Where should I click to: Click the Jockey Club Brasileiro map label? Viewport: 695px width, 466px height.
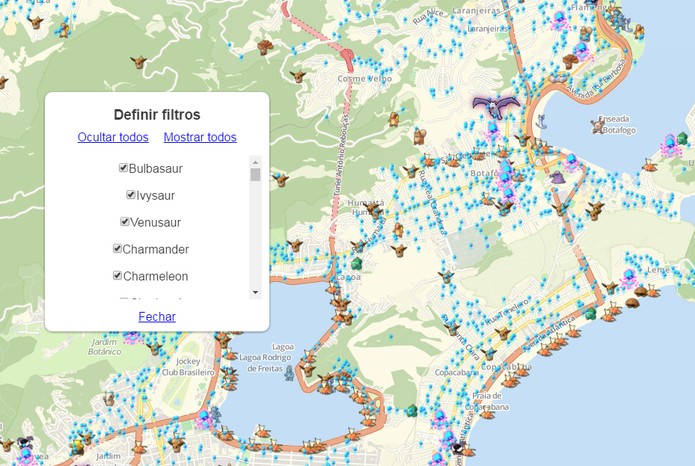coord(188,367)
